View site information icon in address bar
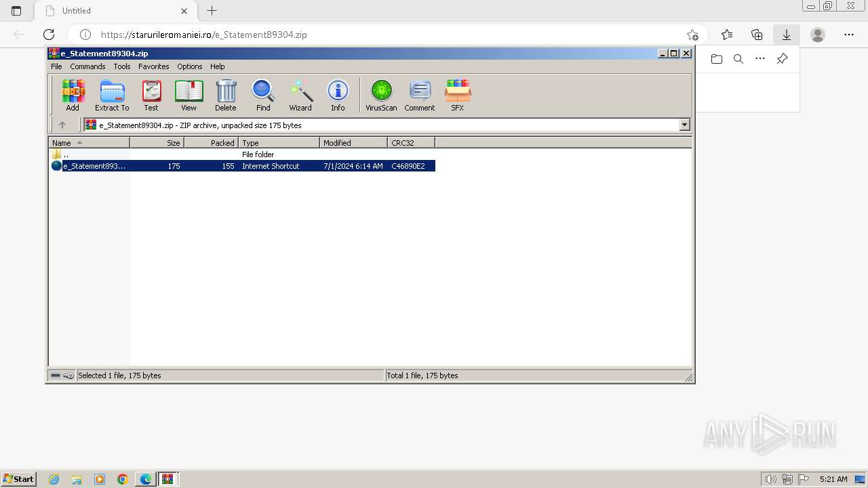 pos(85,35)
